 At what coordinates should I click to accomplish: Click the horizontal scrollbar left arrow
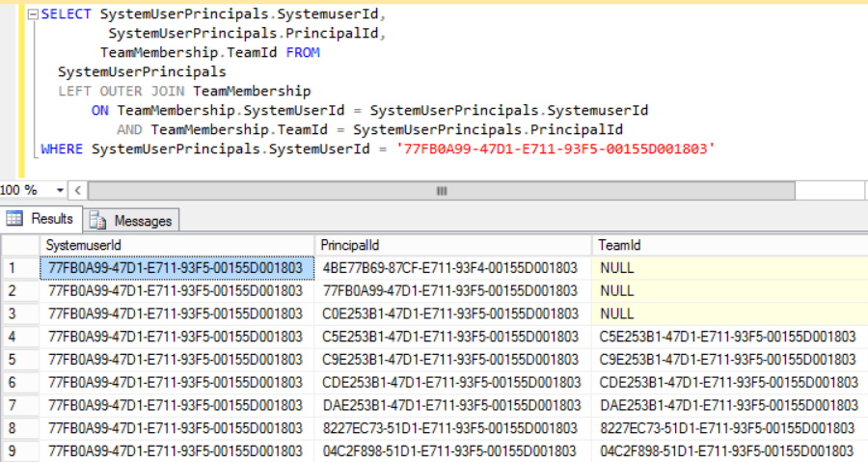(x=77, y=191)
